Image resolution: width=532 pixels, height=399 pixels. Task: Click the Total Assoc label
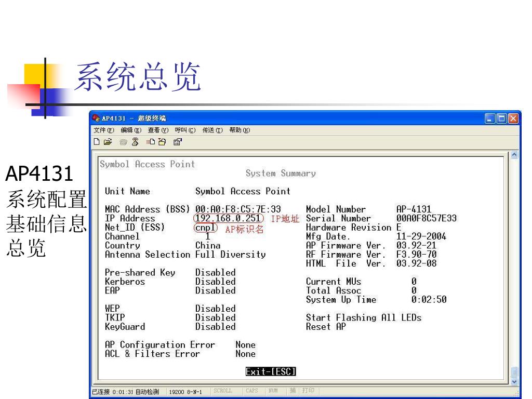tap(334, 290)
